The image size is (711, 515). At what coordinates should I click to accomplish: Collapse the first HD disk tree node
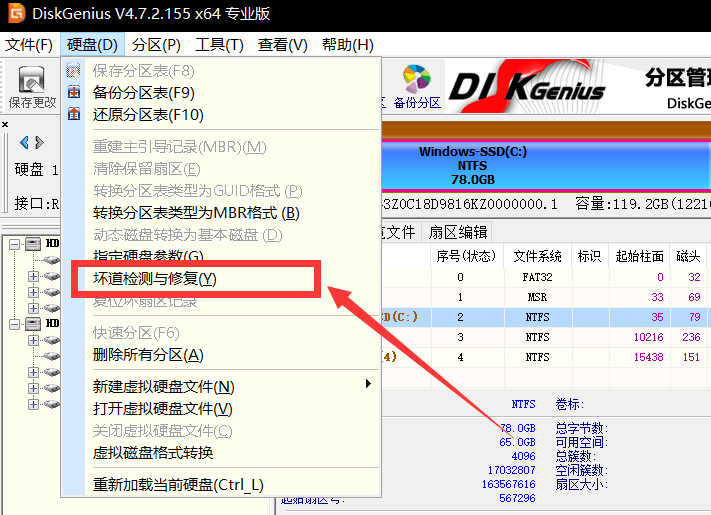tap(15, 243)
